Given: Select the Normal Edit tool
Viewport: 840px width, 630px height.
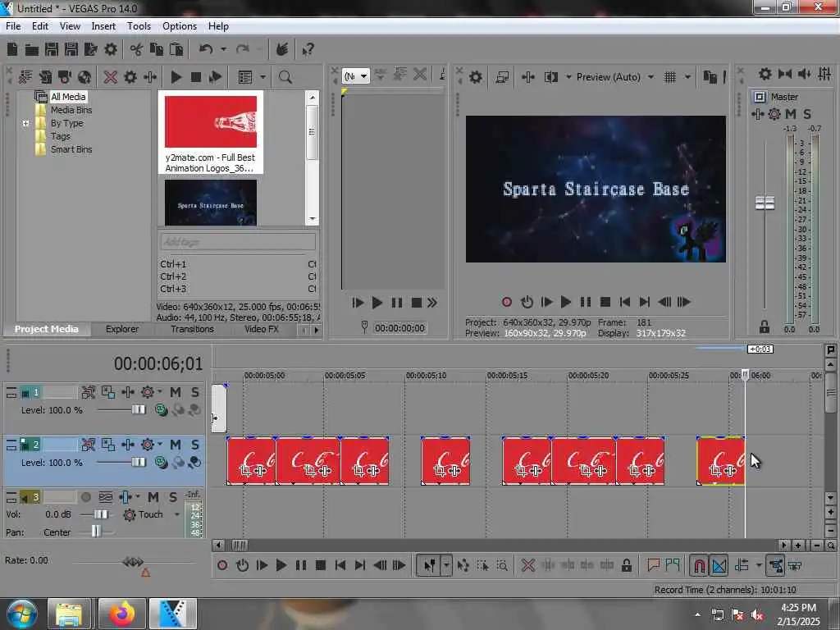Looking at the screenshot, I should tap(429, 565).
